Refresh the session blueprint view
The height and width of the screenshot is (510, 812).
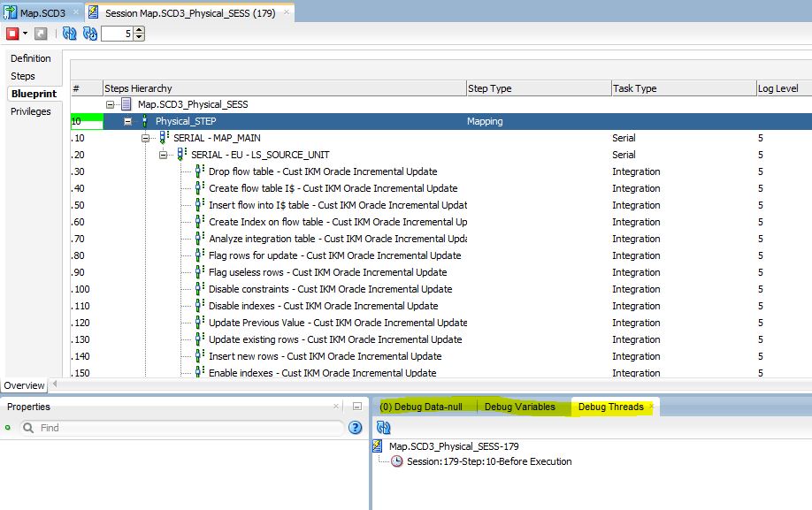coord(69,32)
